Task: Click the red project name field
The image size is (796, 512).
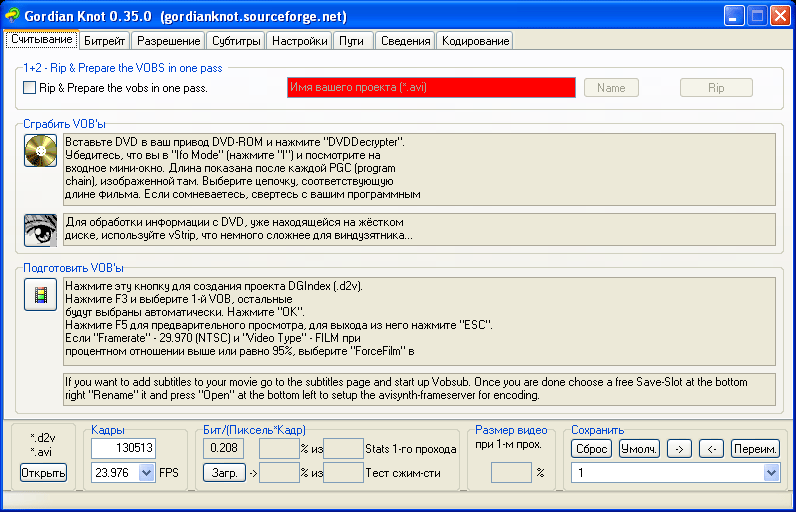Action: (431, 87)
